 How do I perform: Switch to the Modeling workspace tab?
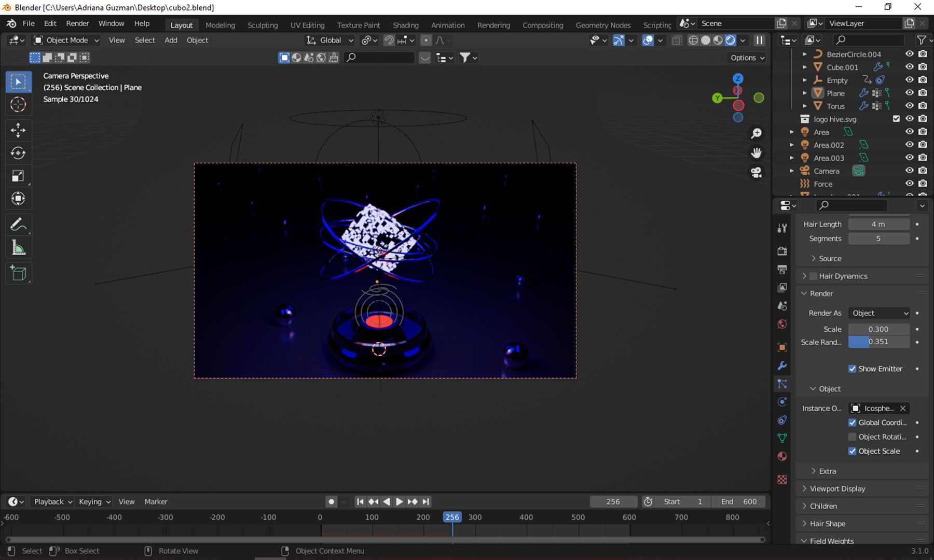click(x=220, y=25)
